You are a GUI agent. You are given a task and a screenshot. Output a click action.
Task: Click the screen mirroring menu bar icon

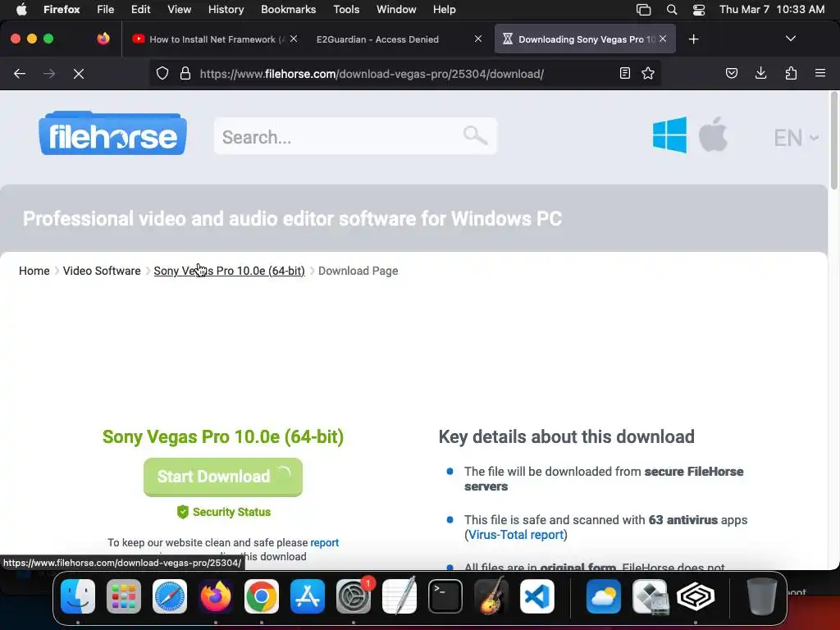[x=643, y=9]
